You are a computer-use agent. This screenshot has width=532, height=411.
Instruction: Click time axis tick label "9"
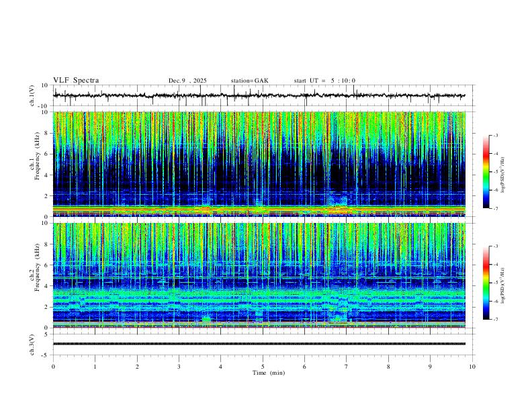(430, 367)
